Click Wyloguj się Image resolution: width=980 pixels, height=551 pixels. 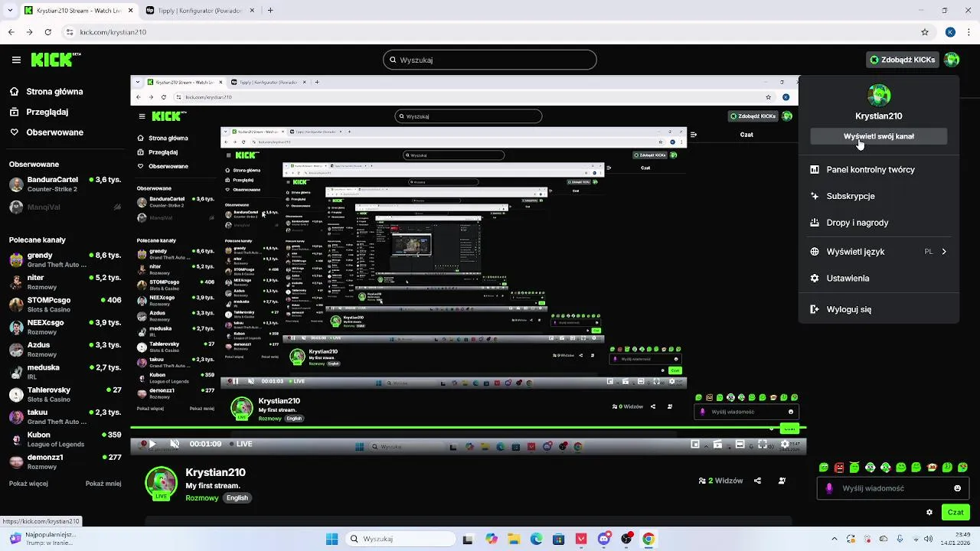879,310
